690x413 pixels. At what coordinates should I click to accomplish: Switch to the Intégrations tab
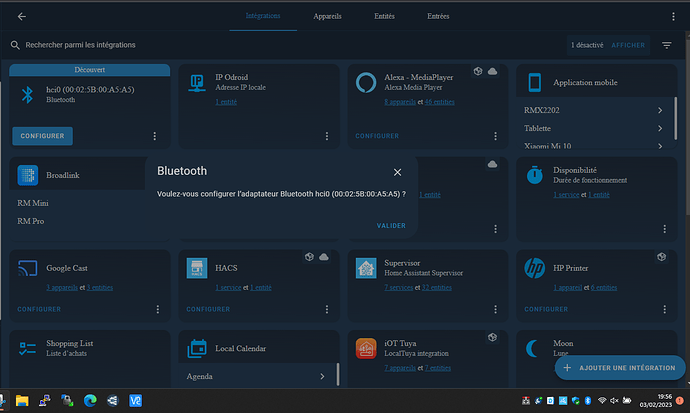[263, 16]
